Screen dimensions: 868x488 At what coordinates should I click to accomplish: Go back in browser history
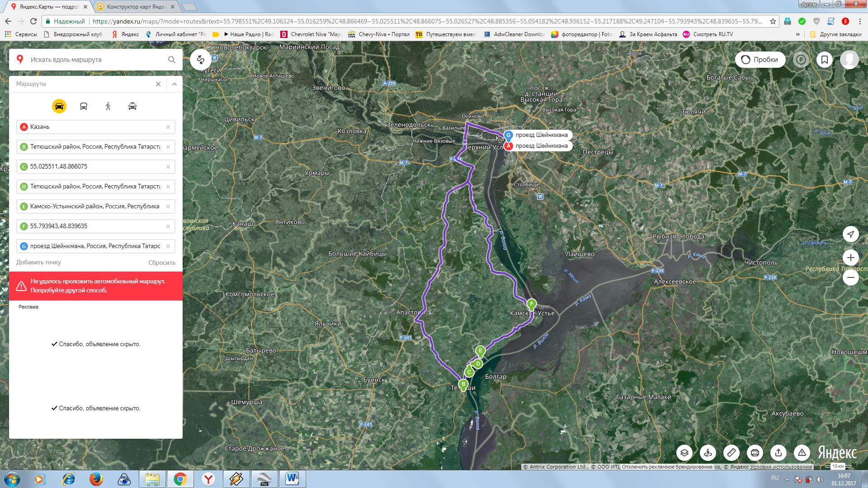coord(8,21)
